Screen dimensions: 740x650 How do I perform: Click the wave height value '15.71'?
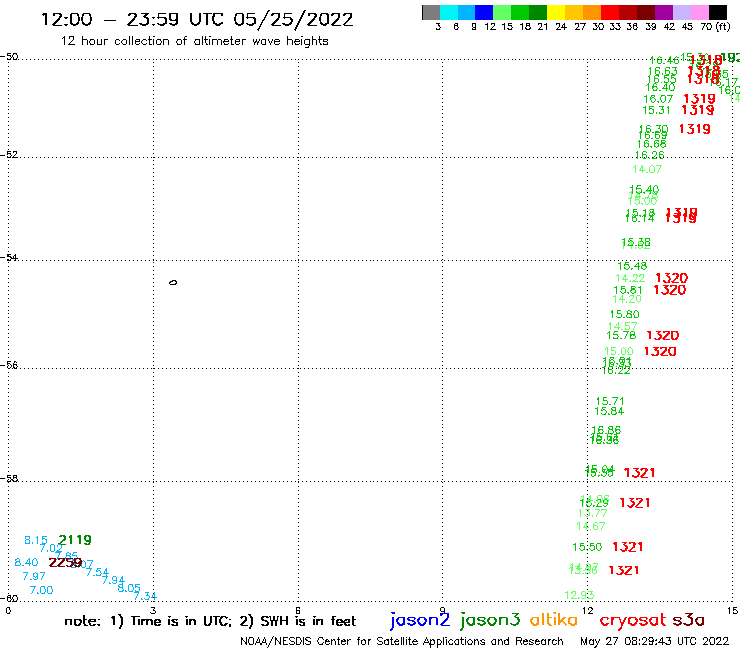tap(610, 401)
